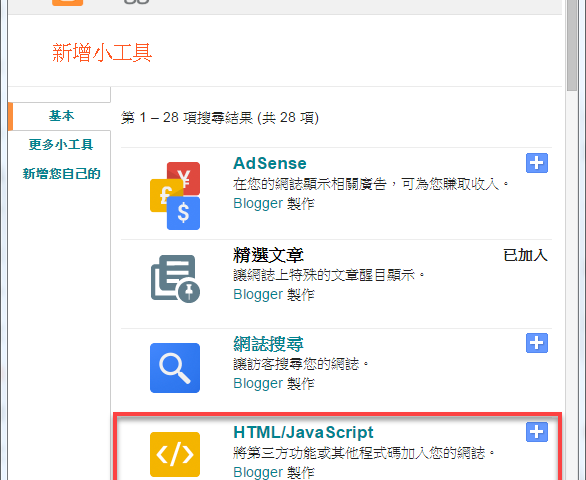The width and height of the screenshot is (586, 480).
Task: Click the 精選文章 pinned-post icon
Action: coord(175,279)
